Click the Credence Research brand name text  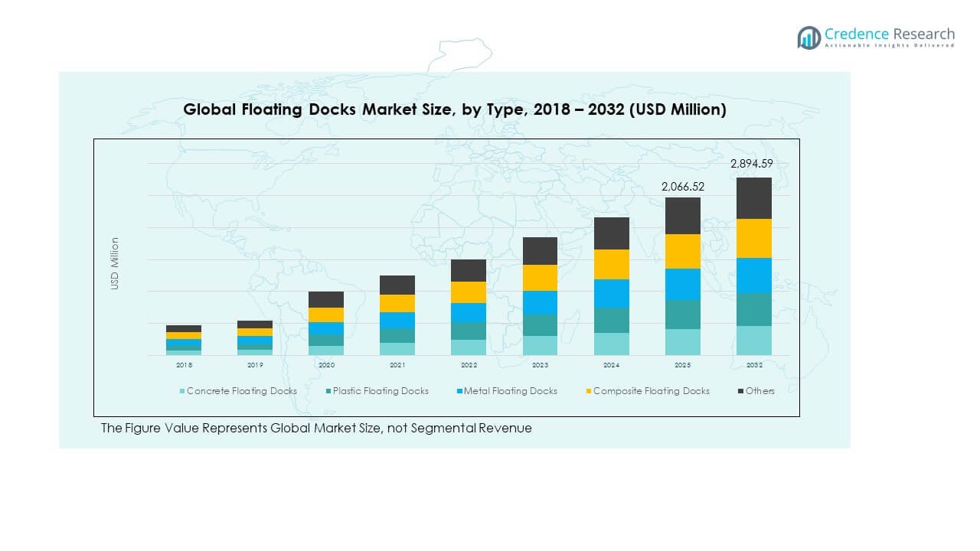pos(890,34)
